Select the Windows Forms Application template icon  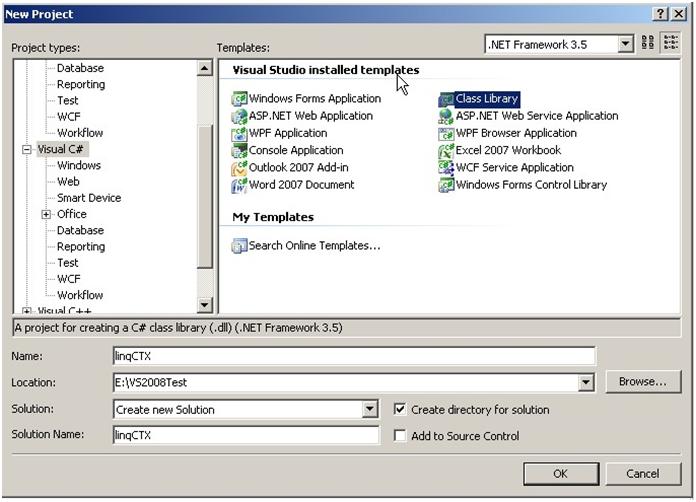click(x=239, y=99)
